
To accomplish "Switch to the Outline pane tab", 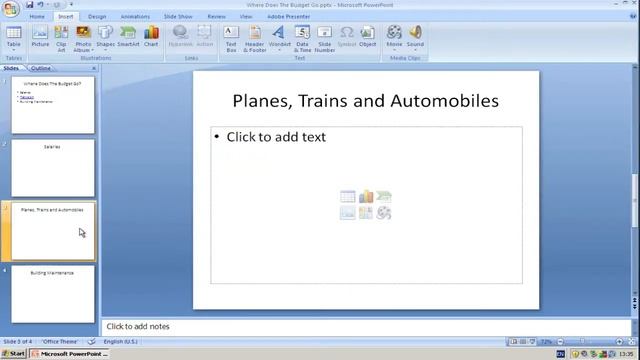I will pos(41,68).
